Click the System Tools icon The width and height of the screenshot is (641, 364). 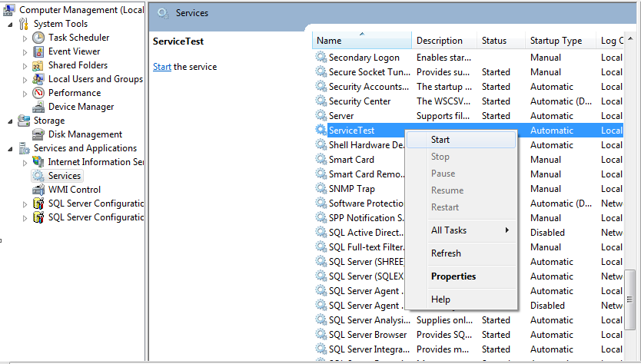pyautogui.click(x=24, y=24)
